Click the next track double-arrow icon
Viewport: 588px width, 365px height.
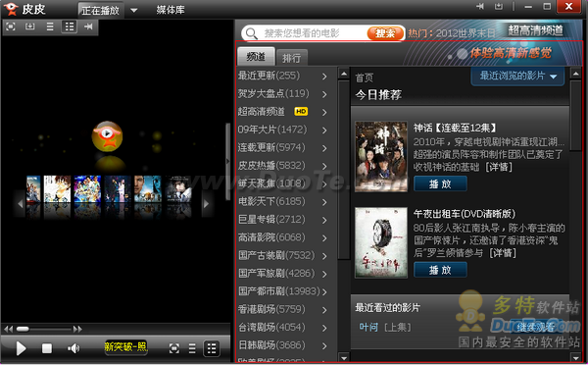point(77,330)
